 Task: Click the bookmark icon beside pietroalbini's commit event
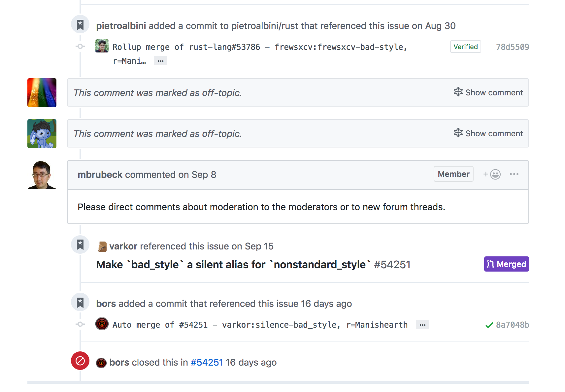pyautogui.click(x=80, y=24)
